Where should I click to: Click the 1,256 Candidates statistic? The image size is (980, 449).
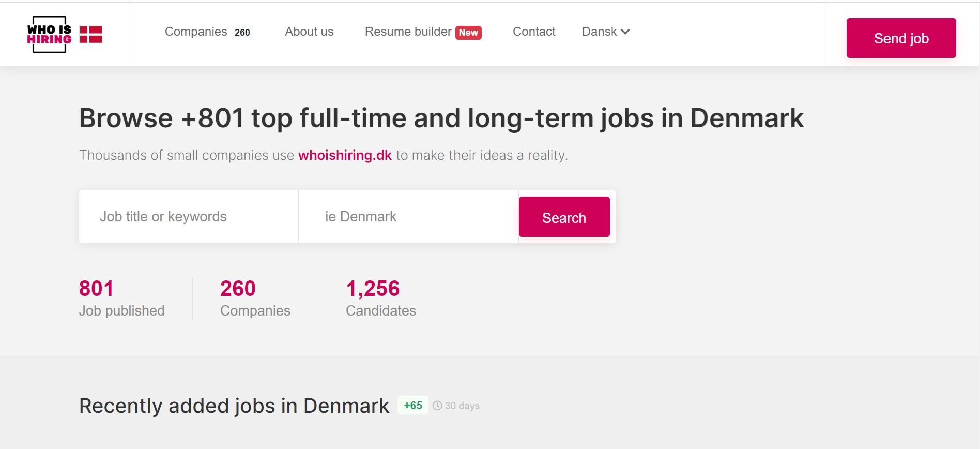(x=381, y=298)
